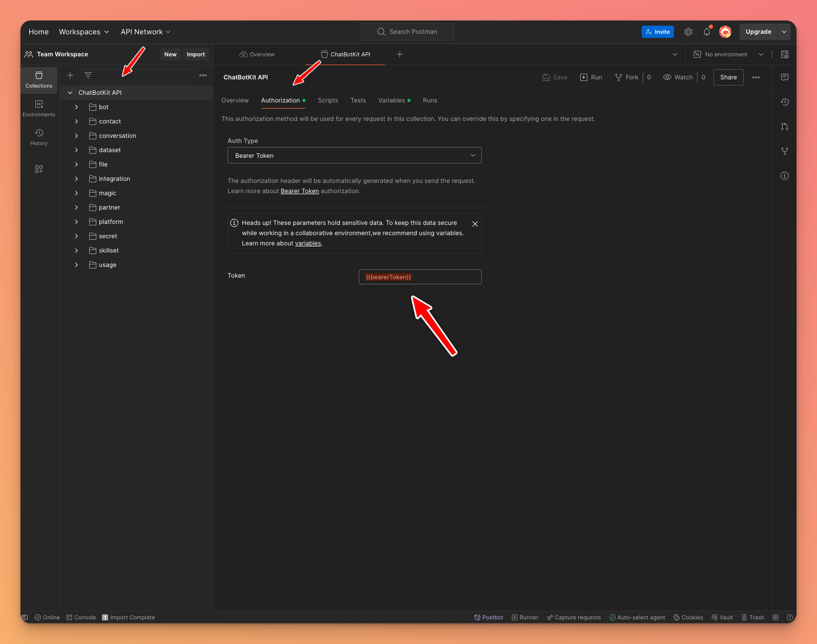Open Postbot from the status bar
Image resolution: width=817 pixels, height=644 pixels.
488,617
